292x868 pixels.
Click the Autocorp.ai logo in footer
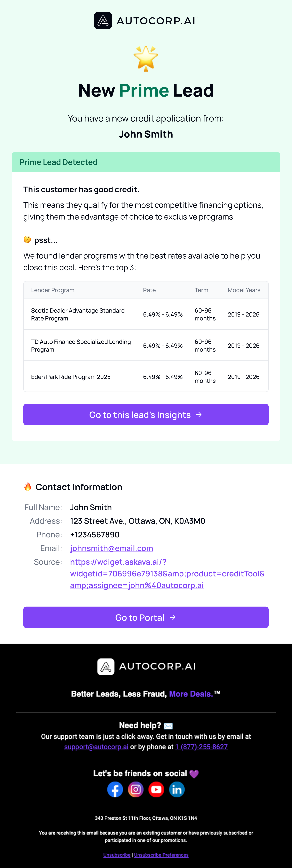pyautogui.click(x=146, y=666)
